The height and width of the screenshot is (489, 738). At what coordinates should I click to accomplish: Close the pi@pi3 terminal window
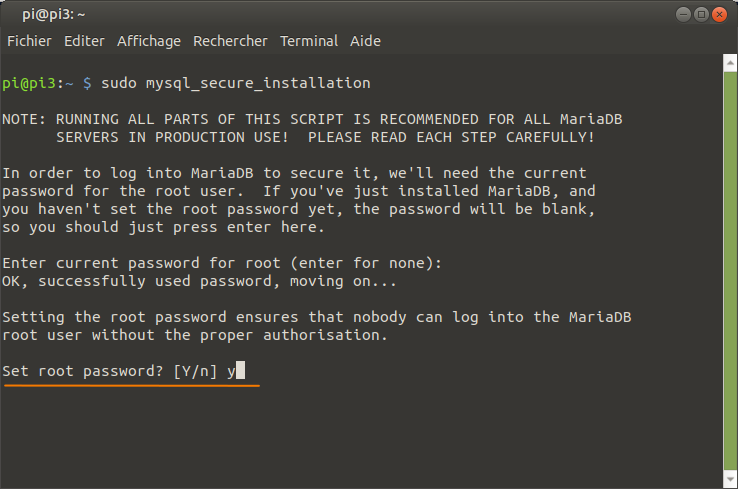[x=719, y=15]
